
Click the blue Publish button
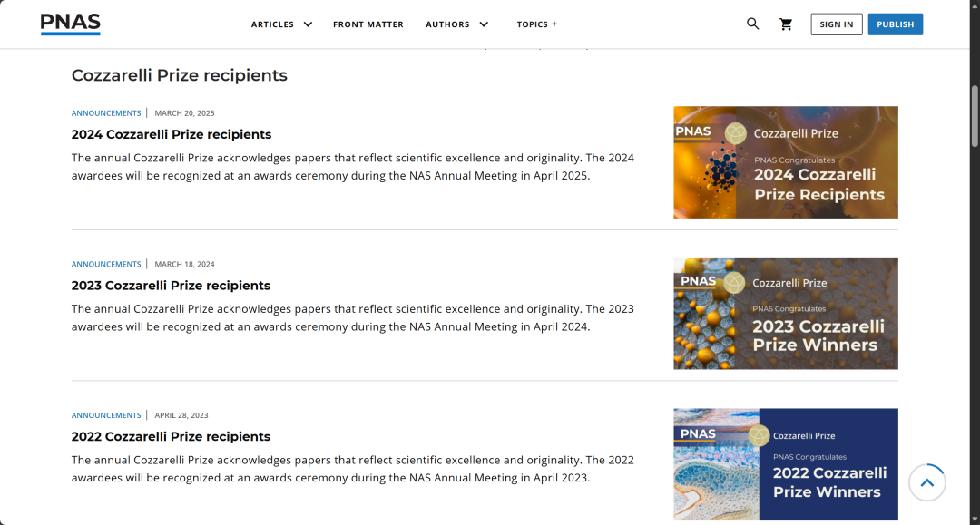tap(895, 24)
